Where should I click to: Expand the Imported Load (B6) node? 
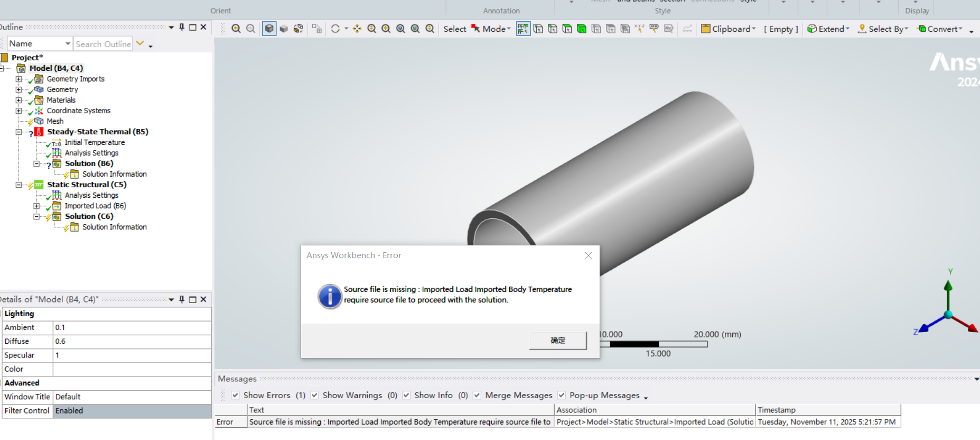[x=36, y=206]
